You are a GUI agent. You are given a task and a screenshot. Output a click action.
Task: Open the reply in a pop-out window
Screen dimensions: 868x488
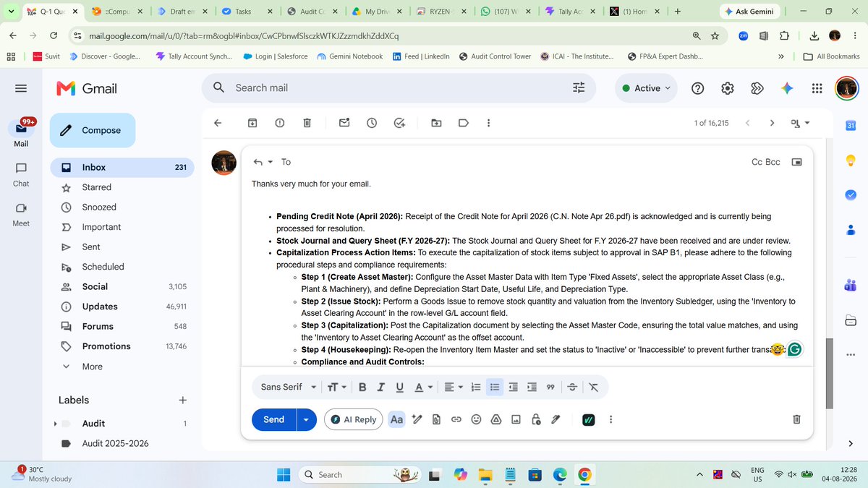pos(796,162)
